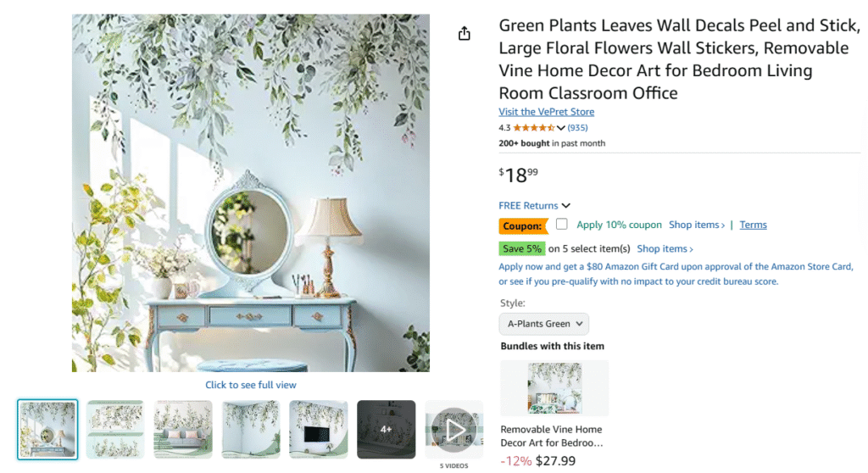Screen dimensions: 868x473
Task: Select the first vanity table thumbnail
Action: (47, 430)
